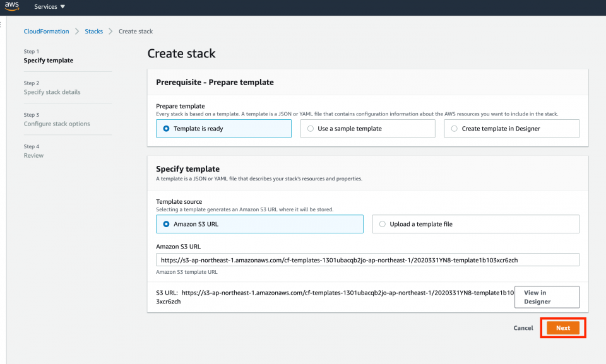Click the AWS logo icon
Viewport: 606px width, 364px height.
(x=12, y=6)
